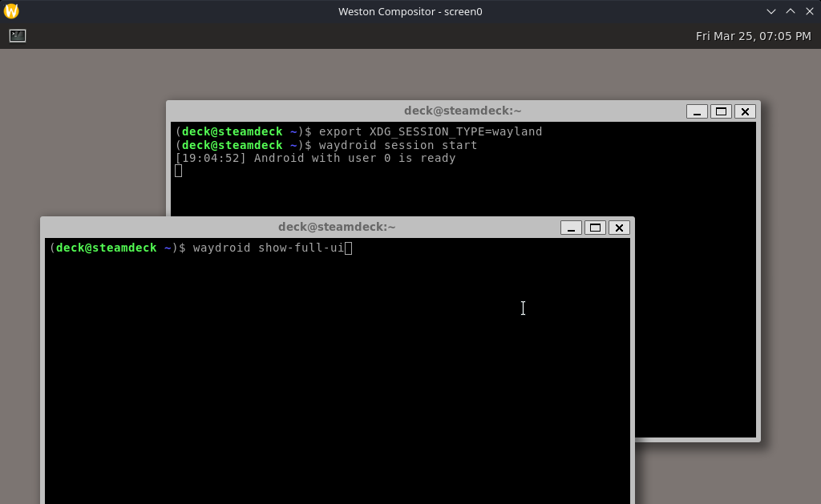
Task: Click the 'Android with user 0 is ready' output
Action: click(354, 159)
